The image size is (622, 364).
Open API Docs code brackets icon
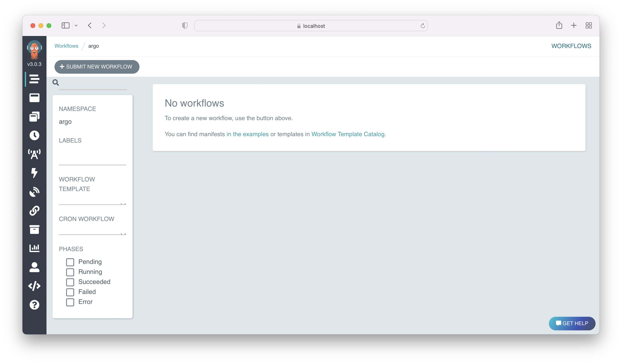pyautogui.click(x=34, y=286)
